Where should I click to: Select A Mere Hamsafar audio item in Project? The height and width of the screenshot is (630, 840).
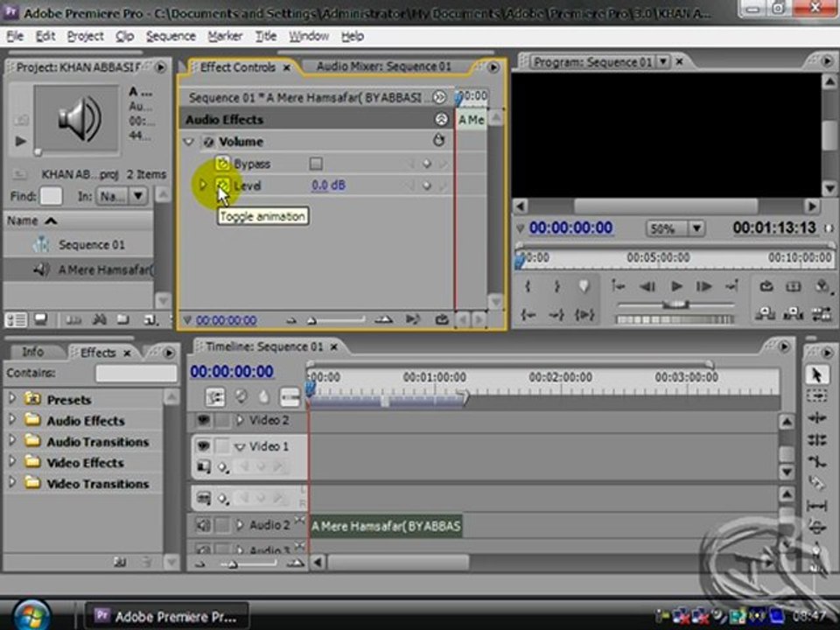pyautogui.click(x=105, y=269)
